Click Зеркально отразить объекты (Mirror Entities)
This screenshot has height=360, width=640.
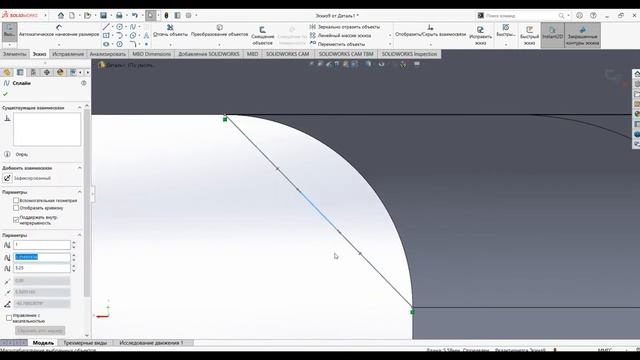tap(344, 27)
